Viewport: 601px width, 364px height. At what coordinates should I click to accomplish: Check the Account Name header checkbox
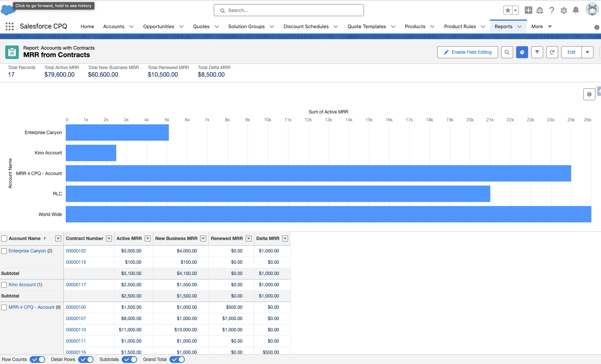[4, 239]
